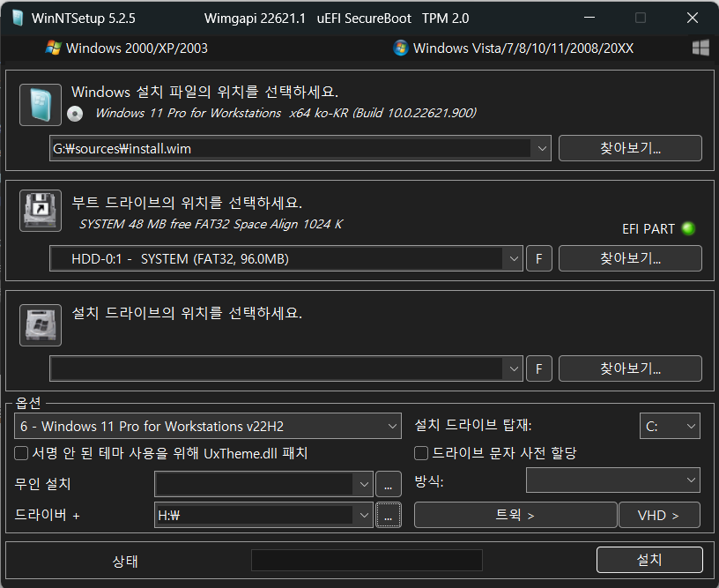Click the Windows XP flag icon
The image size is (719, 588).
[x=53, y=48]
